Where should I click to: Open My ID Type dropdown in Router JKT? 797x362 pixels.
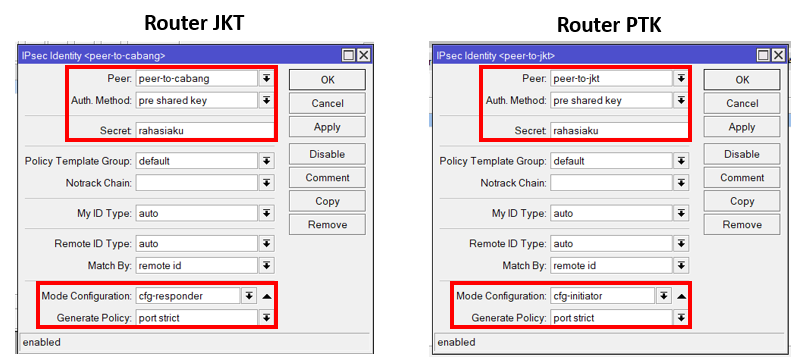coord(266,213)
